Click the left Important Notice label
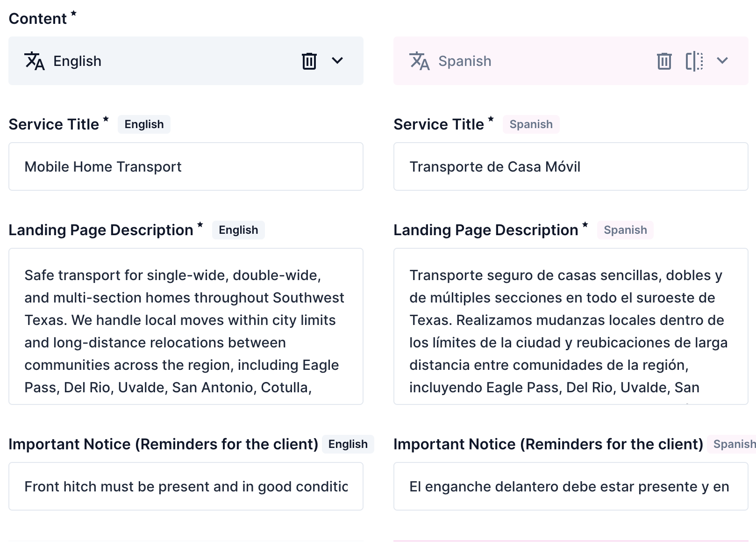The height and width of the screenshot is (548, 756). [x=164, y=444]
